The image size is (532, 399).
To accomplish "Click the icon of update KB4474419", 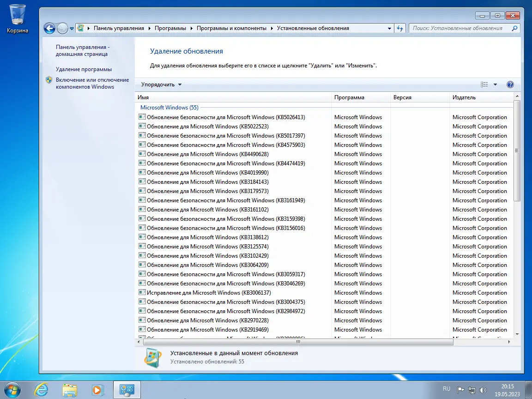I will coord(142,163).
